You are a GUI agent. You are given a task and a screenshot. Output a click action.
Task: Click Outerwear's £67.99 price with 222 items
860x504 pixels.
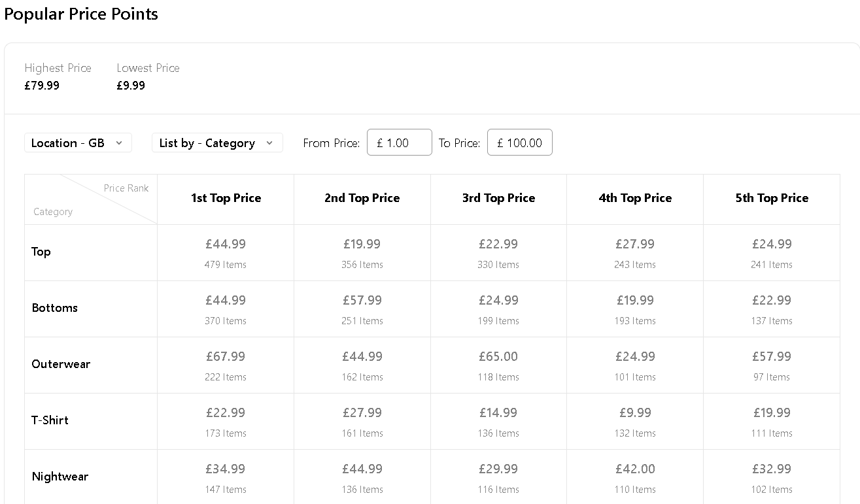pos(226,357)
